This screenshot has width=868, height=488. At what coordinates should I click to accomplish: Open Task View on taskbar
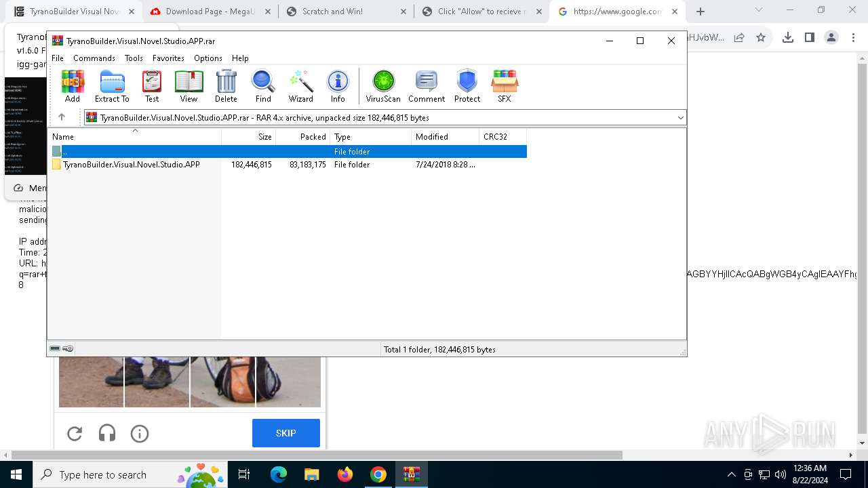pyautogui.click(x=245, y=474)
